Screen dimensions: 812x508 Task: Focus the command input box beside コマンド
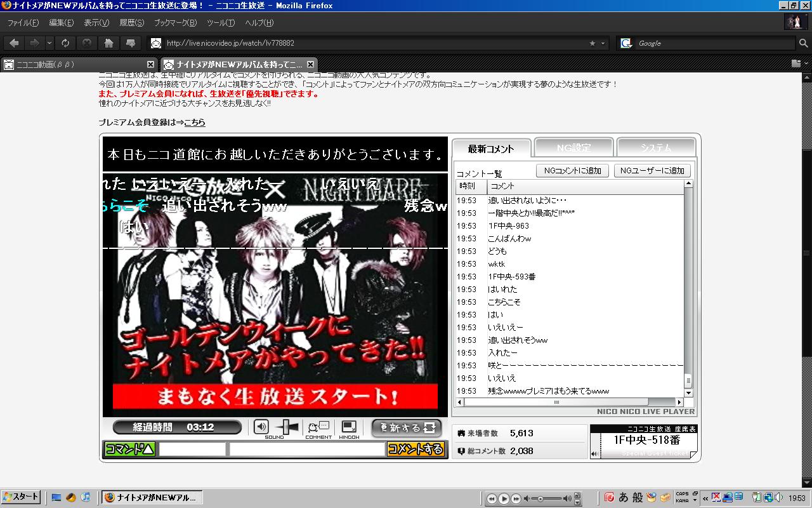(192, 450)
